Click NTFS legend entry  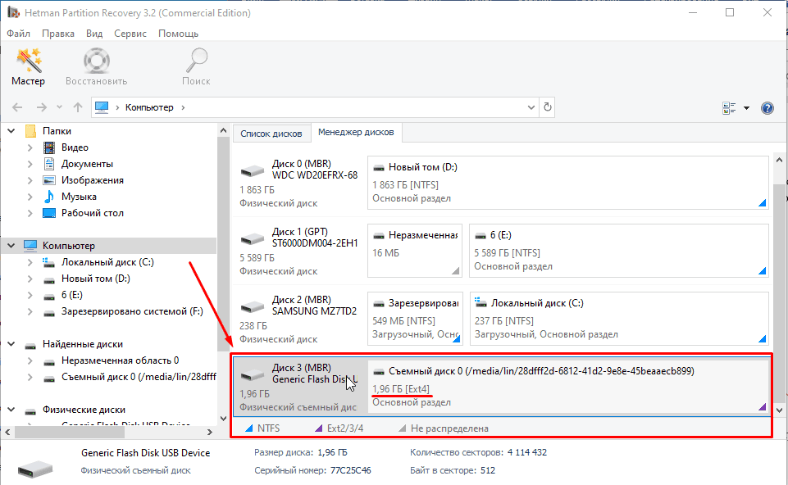pos(262,429)
